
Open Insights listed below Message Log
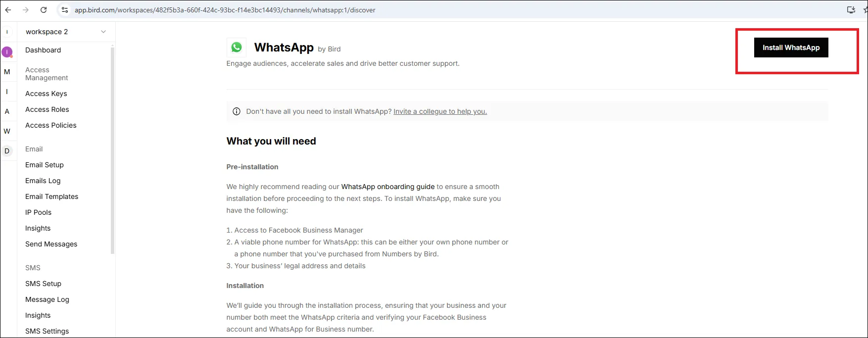[38, 315]
